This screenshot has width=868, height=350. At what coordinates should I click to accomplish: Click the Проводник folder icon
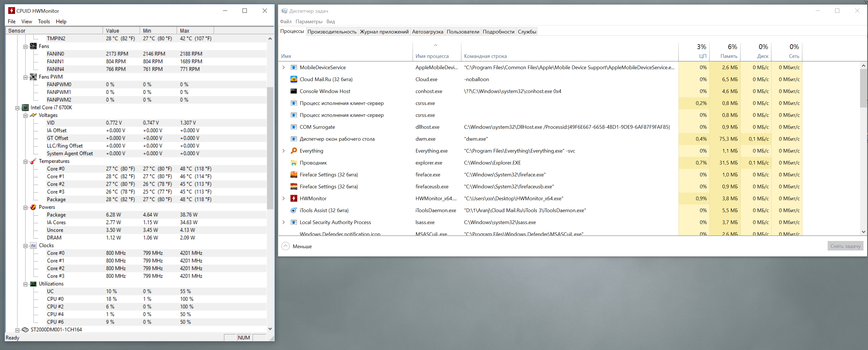click(x=294, y=163)
